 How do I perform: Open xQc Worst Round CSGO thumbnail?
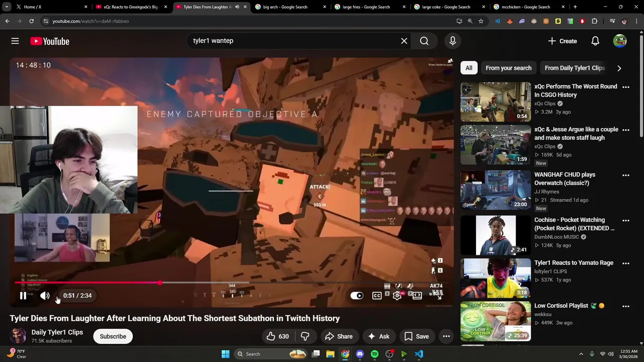coord(496,102)
